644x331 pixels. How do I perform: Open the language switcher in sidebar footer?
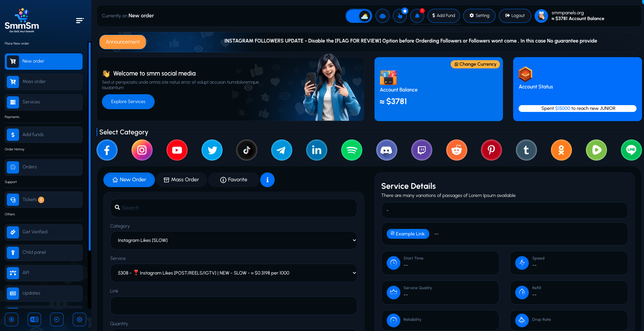(x=34, y=319)
